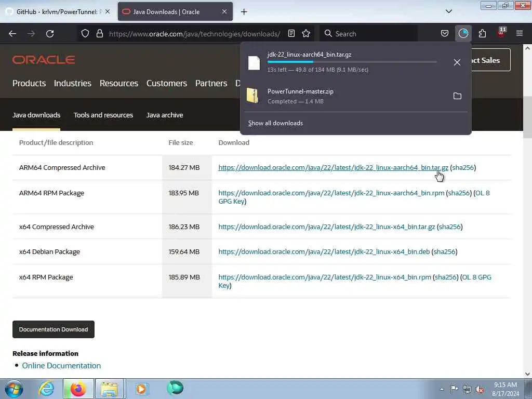
Task: Open the Firefox hamburger menu
Action: click(x=520, y=33)
